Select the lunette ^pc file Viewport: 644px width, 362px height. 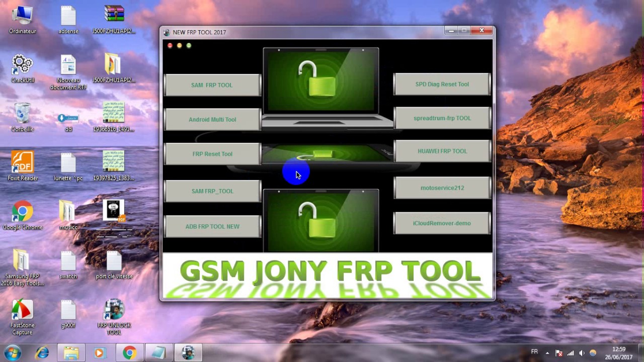(x=68, y=166)
